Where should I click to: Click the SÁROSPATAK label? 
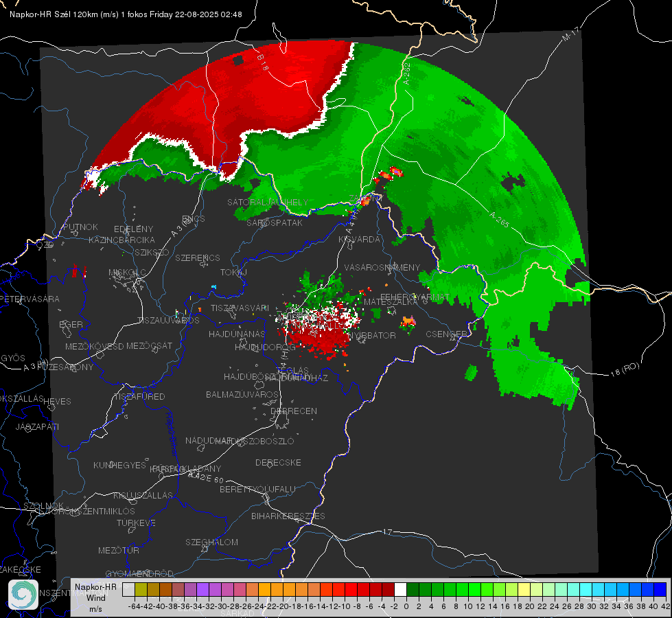click(275, 222)
